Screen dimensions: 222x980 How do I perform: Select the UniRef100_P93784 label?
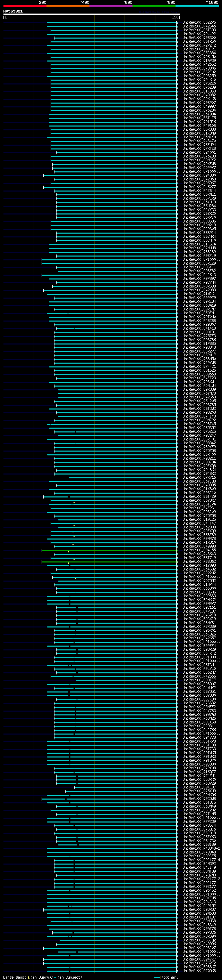click(199, 462)
